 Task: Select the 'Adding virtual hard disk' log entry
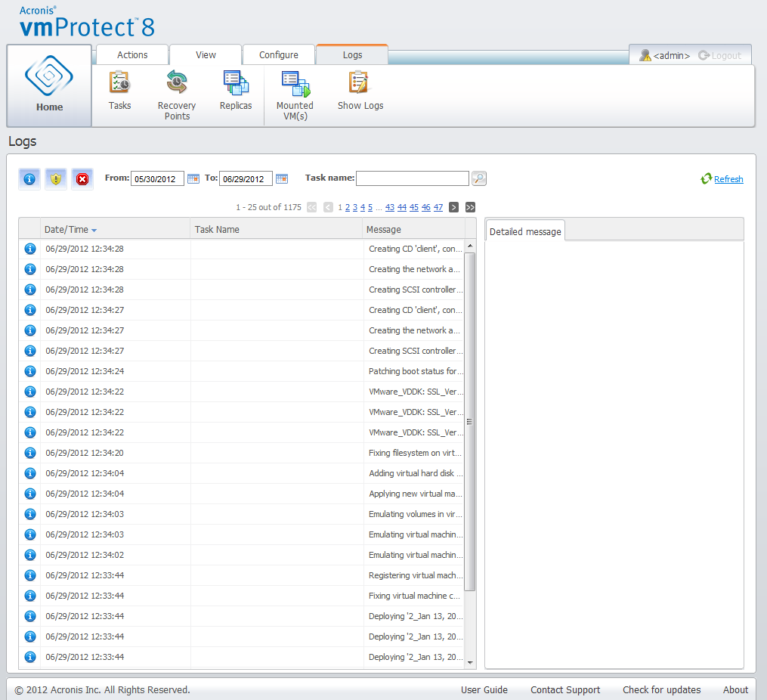click(242, 473)
